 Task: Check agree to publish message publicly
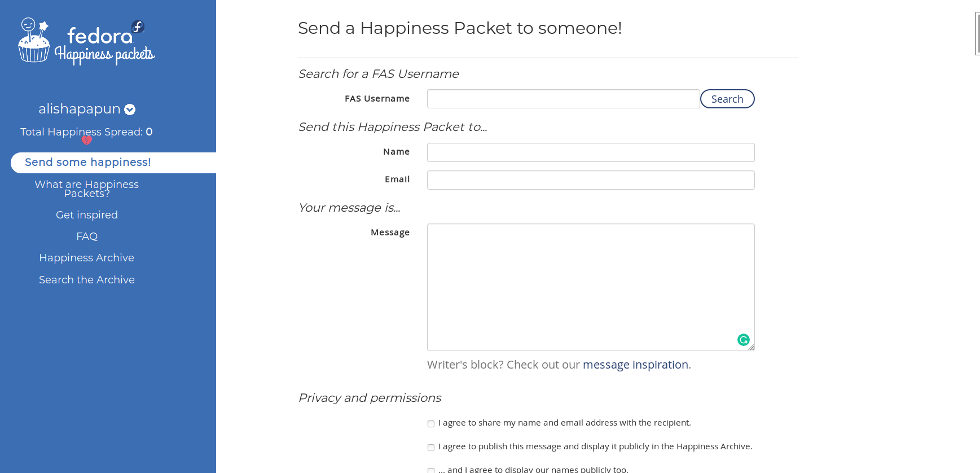click(431, 448)
